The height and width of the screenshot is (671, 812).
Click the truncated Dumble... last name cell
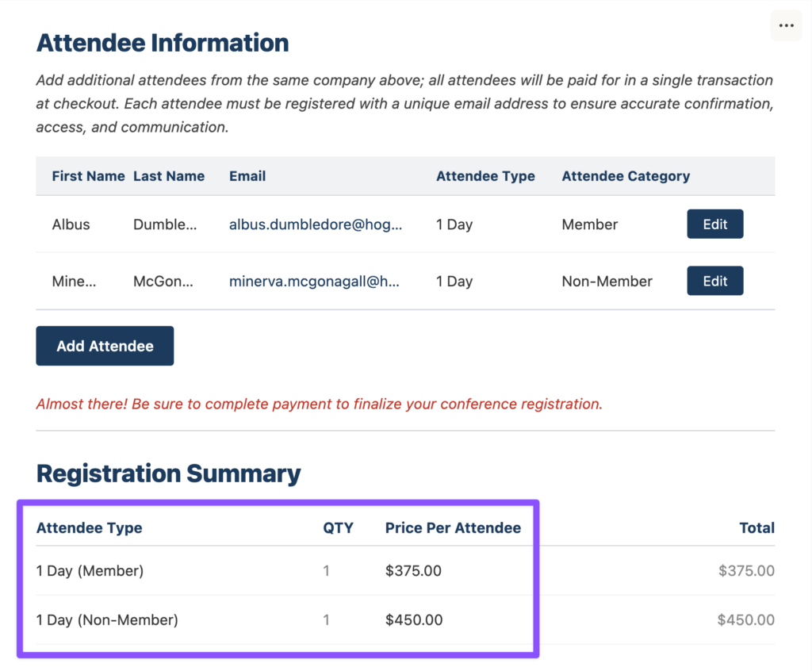point(164,224)
